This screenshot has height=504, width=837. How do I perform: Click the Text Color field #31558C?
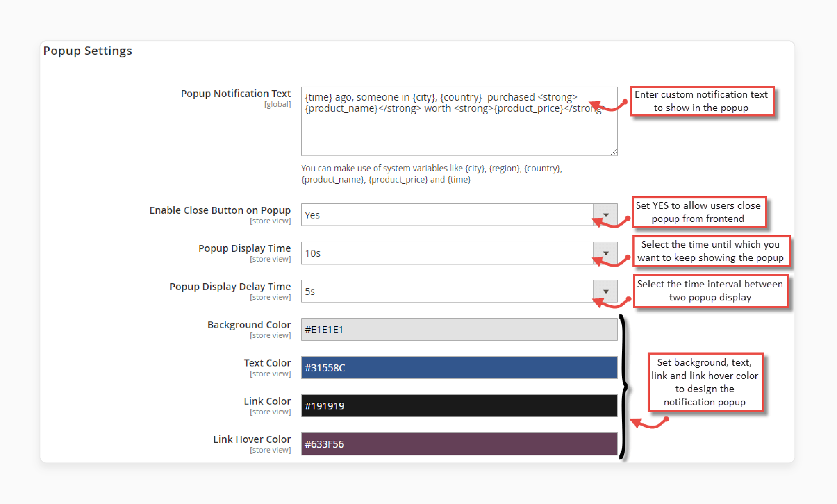pyautogui.click(x=459, y=367)
